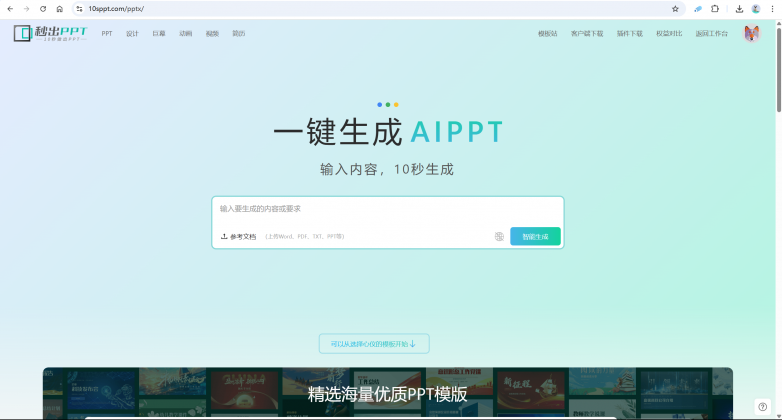Go forward in browser history
This screenshot has height=420, width=782.
point(26,9)
